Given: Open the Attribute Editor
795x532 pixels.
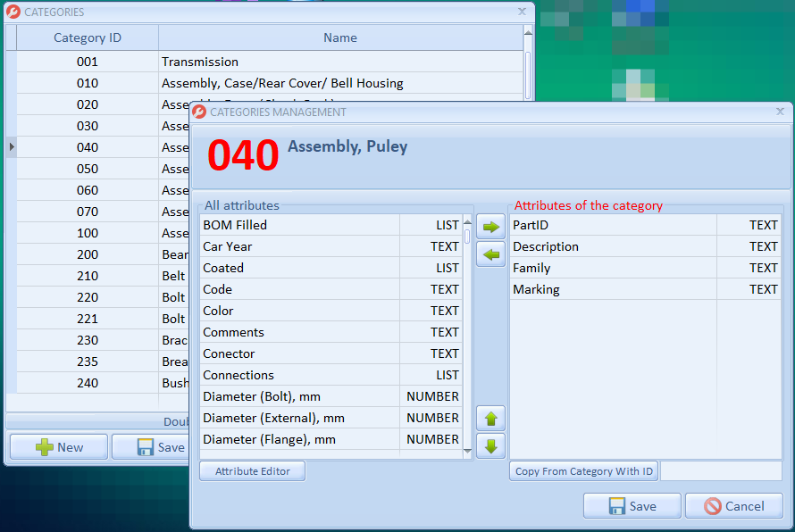Looking at the screenshot, I should (252, 471).
